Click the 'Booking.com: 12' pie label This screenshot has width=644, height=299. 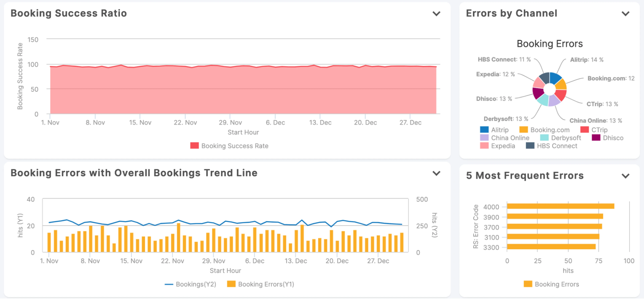[611, 78]
